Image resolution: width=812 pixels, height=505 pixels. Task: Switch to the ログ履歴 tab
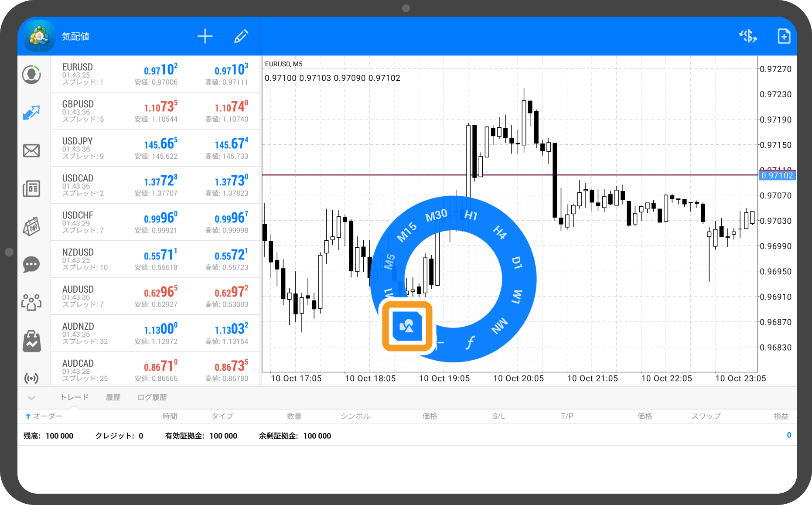pyautogui.click(x=152, y=397)
